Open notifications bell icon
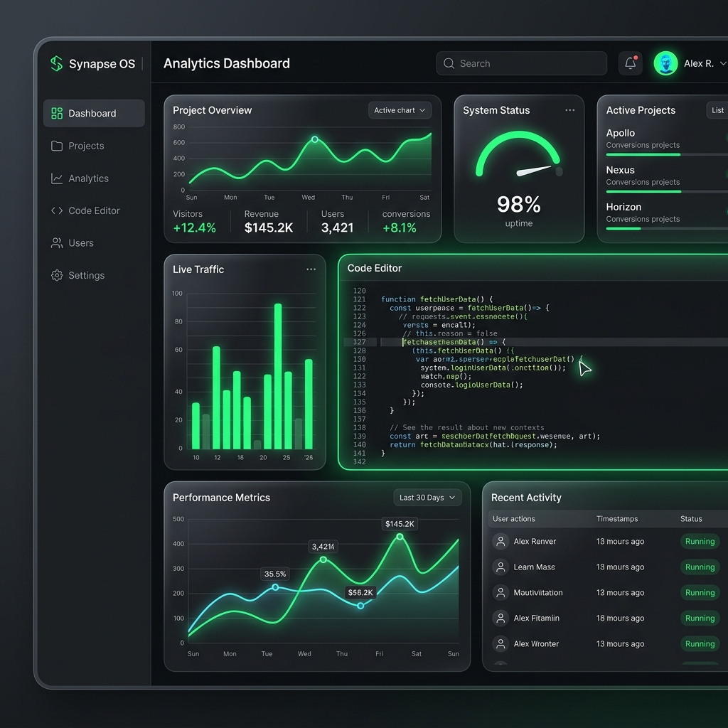The width and height of the screenshot is (728, 728). tap(630, 63)
